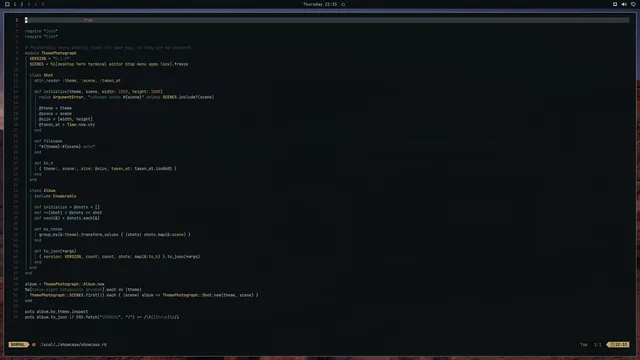The height and width of the screenshot is (360, 640).
Task: Switch to workspace 4
Action: tap(36, 4)
